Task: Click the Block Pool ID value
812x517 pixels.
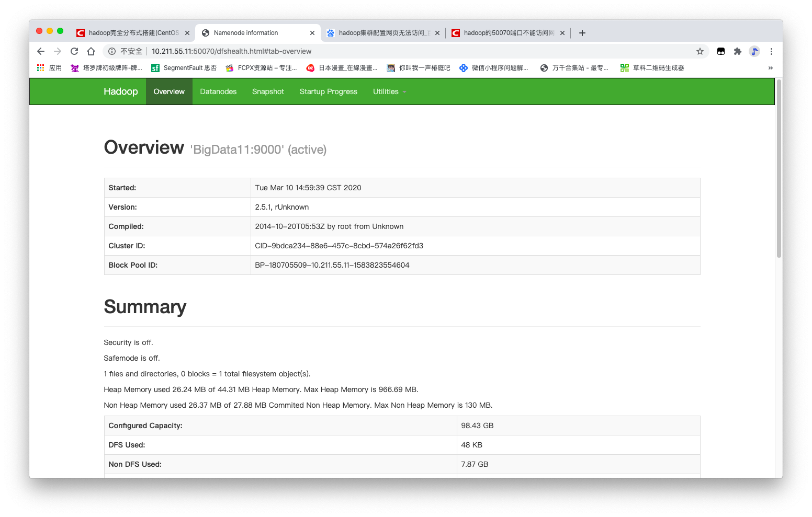Action: 332,265
